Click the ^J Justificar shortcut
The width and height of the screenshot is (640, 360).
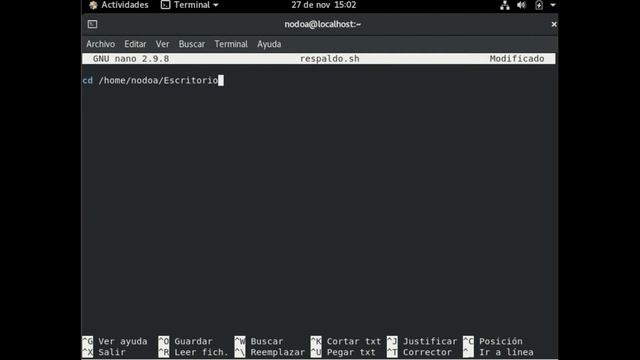422,341
